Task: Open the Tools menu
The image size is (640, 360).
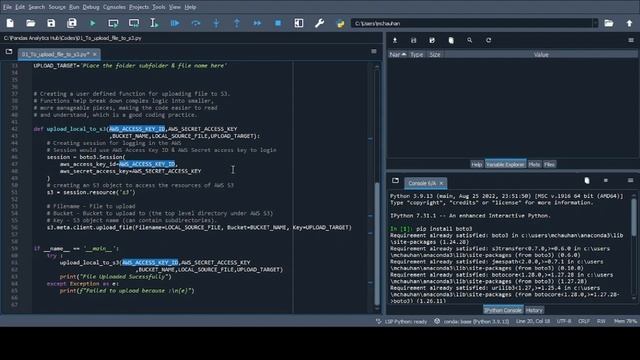Action: [x=159, y=7]
